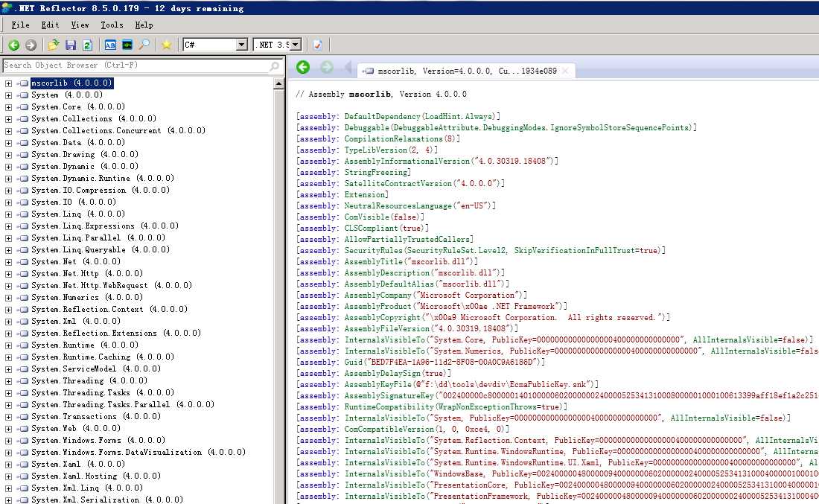Screen dimensions: 819x504
Task: Select System.Reflection.Context in the tree
Action: 109,310
